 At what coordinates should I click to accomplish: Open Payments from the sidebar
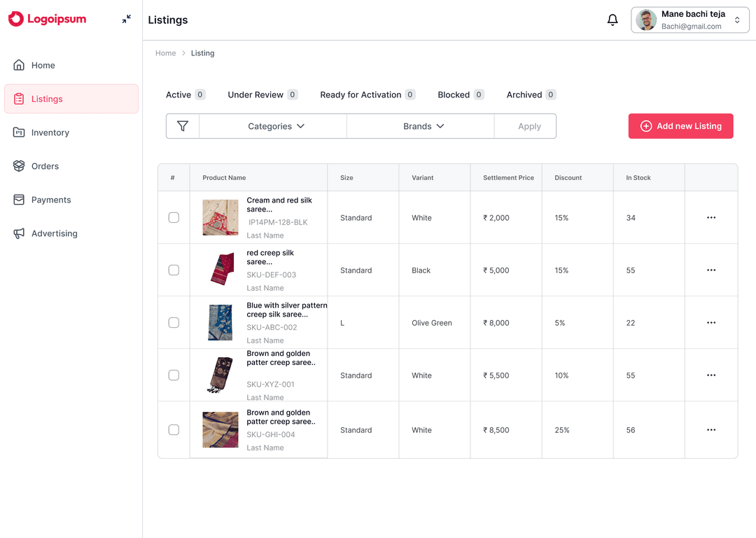coord(20,200)
